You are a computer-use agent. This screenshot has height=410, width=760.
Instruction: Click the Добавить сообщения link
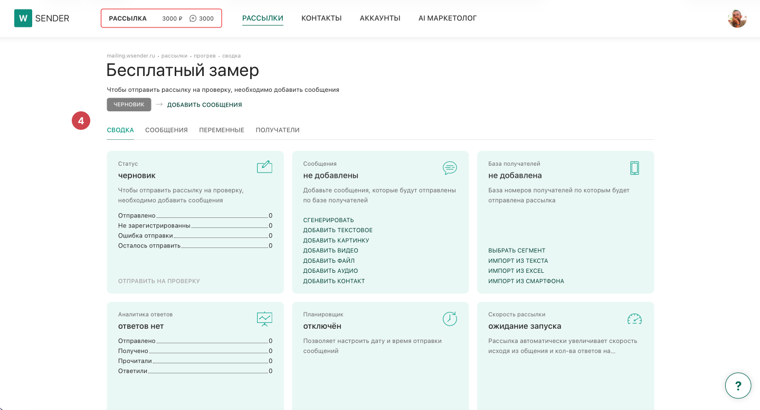point(205,105)
